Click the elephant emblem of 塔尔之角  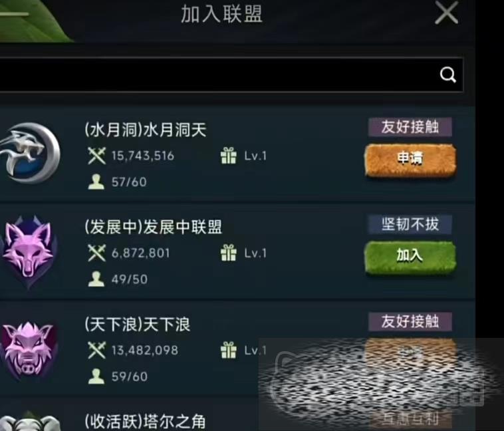tap(31, 421)
